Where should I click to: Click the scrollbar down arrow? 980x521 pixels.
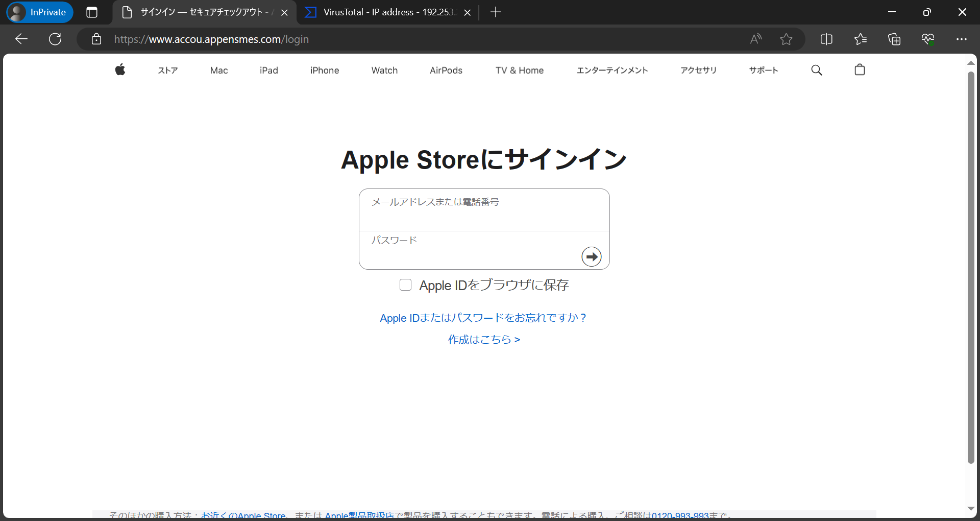tap(971, 509)
